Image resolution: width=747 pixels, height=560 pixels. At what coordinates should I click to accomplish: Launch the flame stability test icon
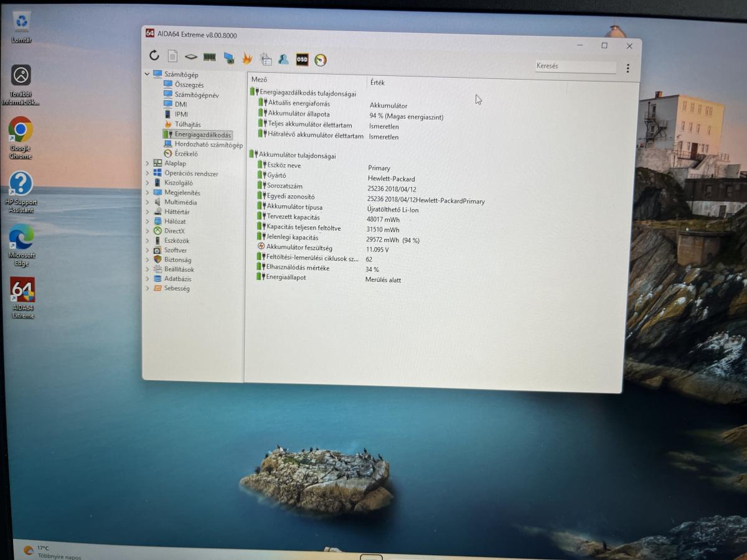247,58
